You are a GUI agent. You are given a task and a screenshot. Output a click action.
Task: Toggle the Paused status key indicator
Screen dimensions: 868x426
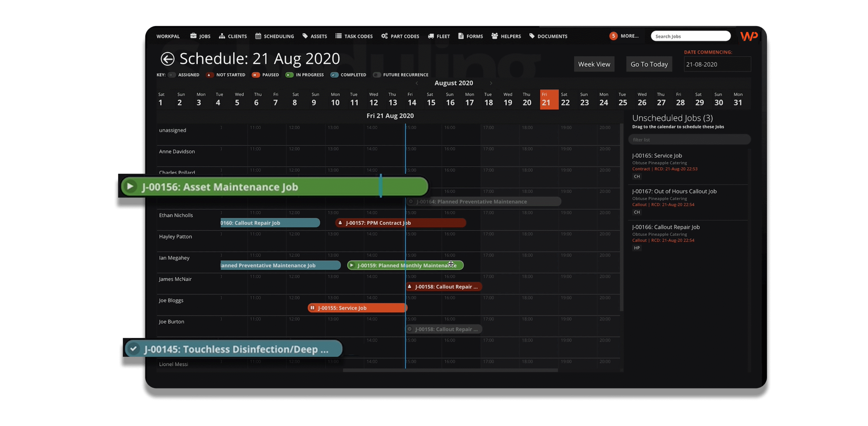point(256,75)
